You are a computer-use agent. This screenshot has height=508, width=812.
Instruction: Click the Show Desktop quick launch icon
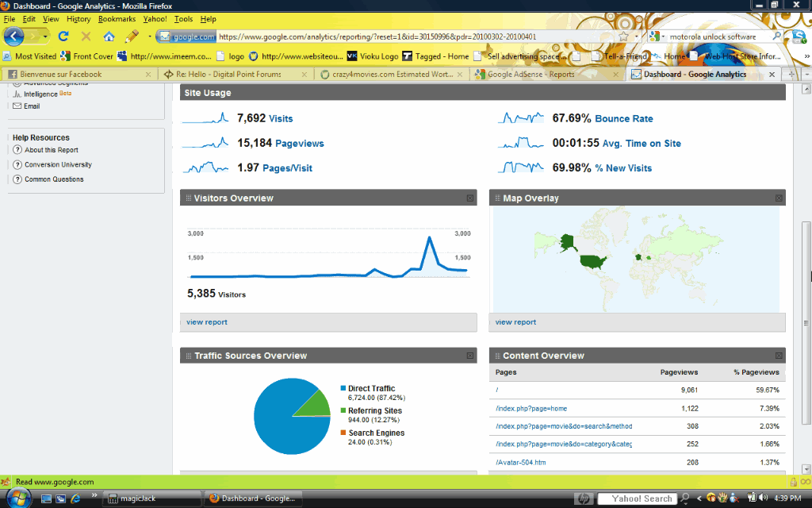pyautogui.click(x=46, y=498)
